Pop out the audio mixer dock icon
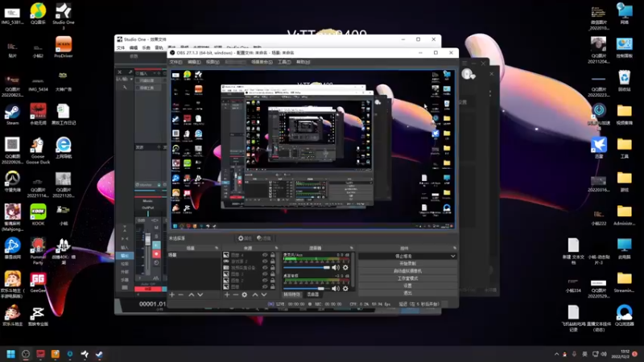This screenshot has width=644, height=362. (x=352, y=248)
